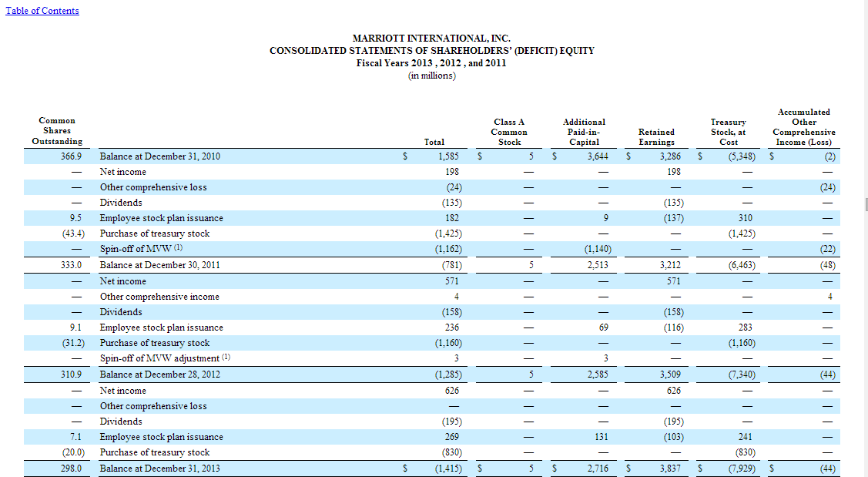The width and height of the screenshot is (868, 477).
Task: Click 'Balance at December 31, 2010' row label
Action: [x=160, y=156]
